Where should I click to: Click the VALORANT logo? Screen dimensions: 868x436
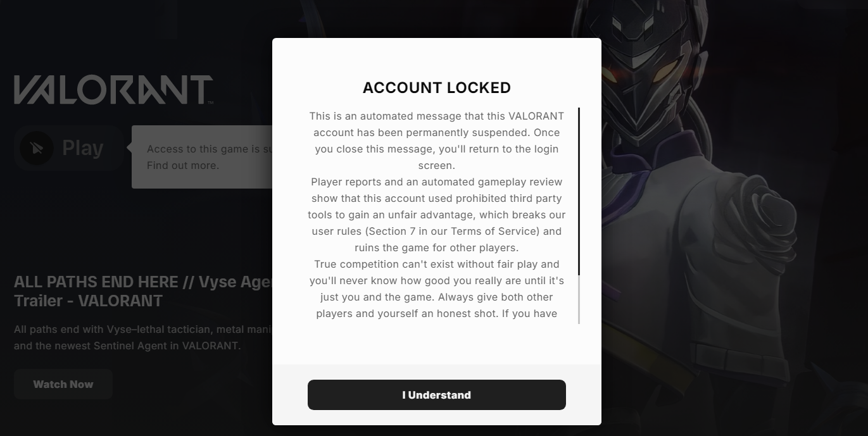click(113, 89)
